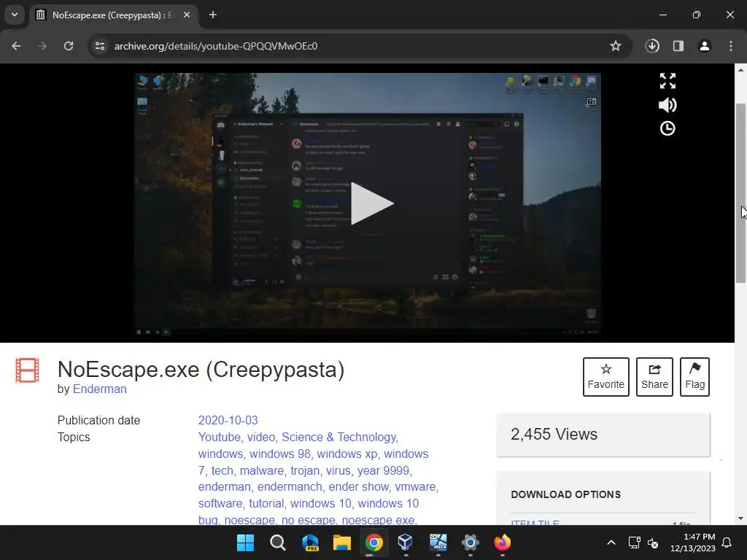
Task: Mute video with the speaker icon
Action: [x=667, y=105]
